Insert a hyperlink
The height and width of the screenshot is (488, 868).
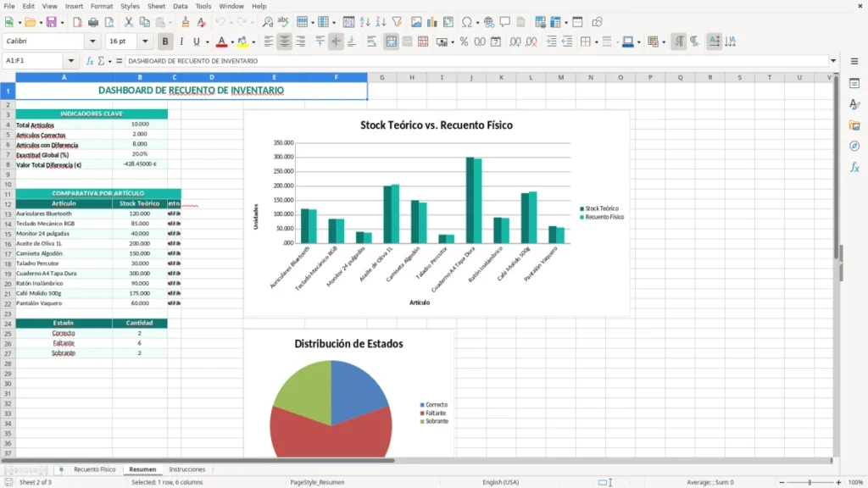[x=489, y=22]
